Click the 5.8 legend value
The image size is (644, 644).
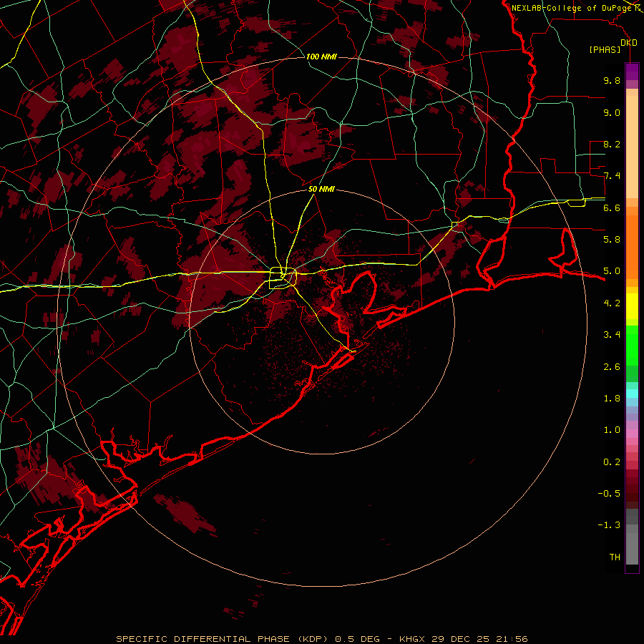[612, 240]
